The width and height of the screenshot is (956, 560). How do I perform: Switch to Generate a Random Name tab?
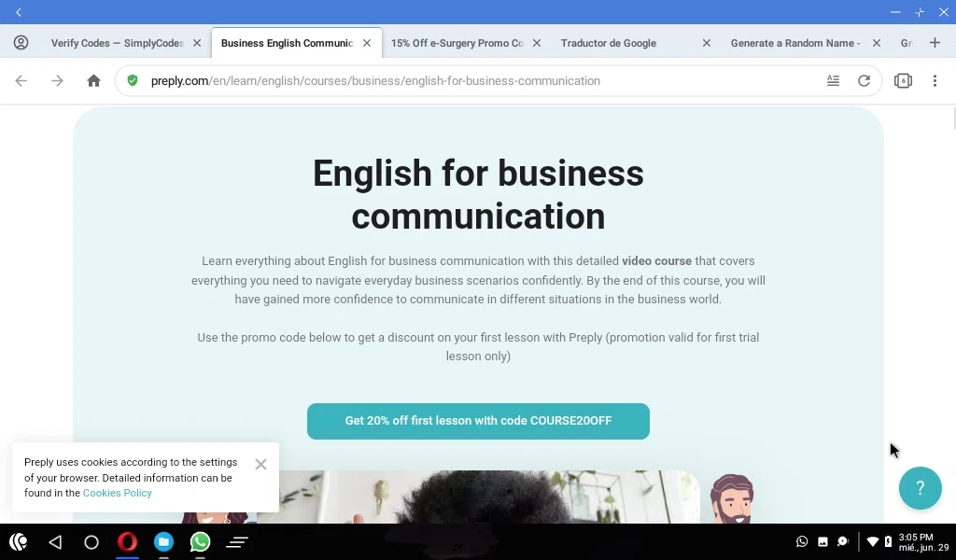(795, 43)
